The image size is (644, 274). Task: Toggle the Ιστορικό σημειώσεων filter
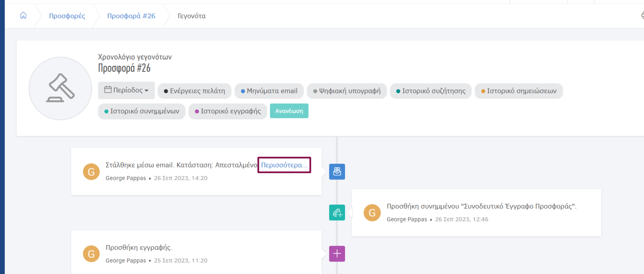[x=519, y=91]
